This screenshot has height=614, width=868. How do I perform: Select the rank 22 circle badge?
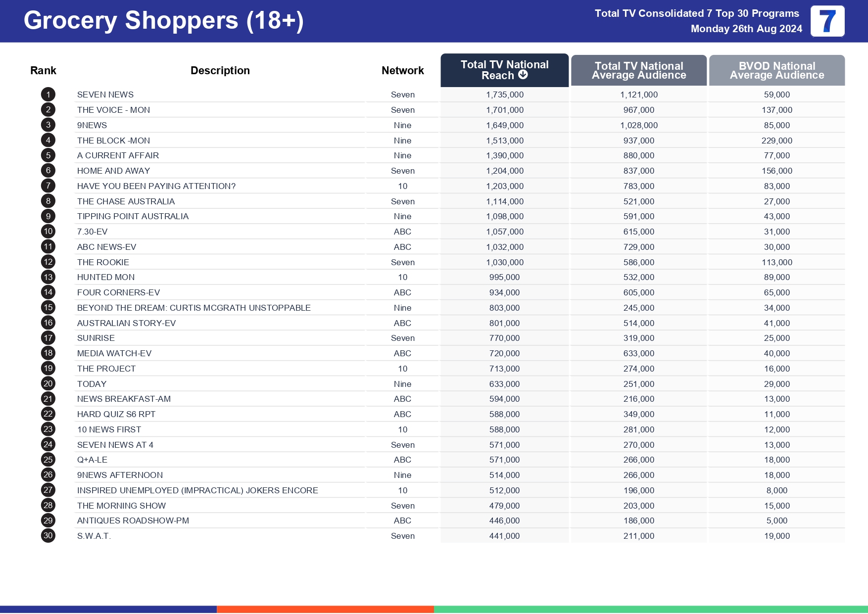(x=48, y=414)
